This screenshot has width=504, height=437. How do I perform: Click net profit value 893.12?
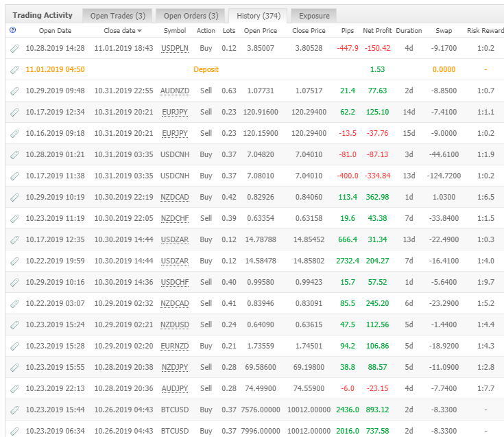(x=377, y=410)
